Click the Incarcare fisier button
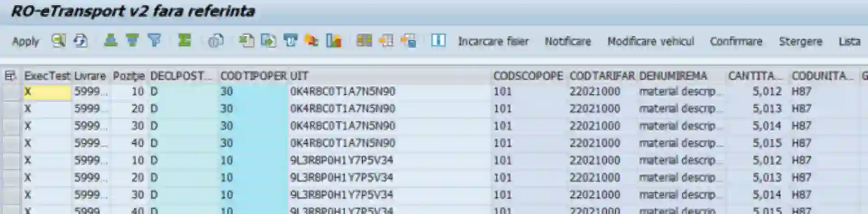The height and width of the screenshot is (214, 868). coord(493,42)
